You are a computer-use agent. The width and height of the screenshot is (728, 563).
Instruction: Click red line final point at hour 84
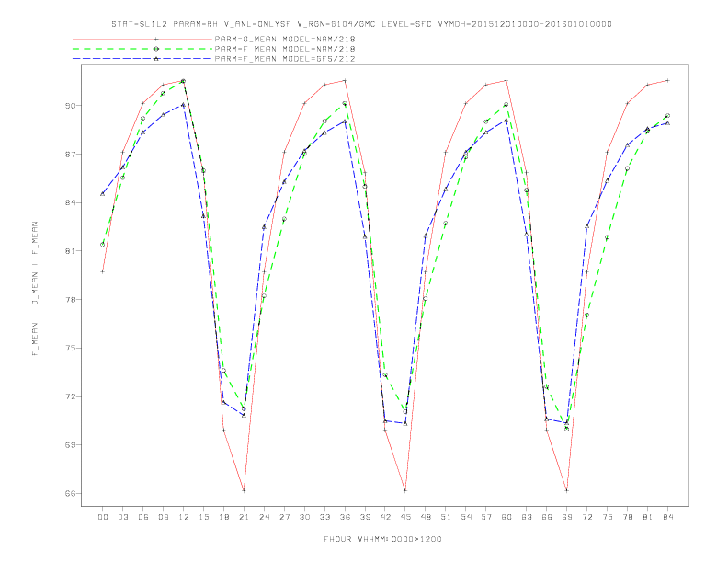click(x=667, y=81)
